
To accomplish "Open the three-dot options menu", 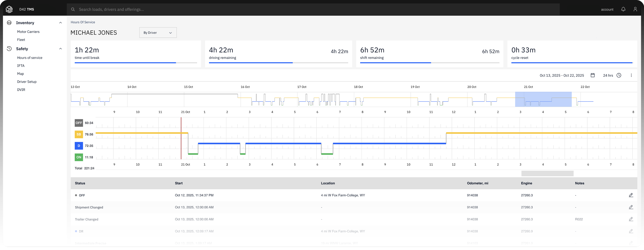I will (631, 75).
